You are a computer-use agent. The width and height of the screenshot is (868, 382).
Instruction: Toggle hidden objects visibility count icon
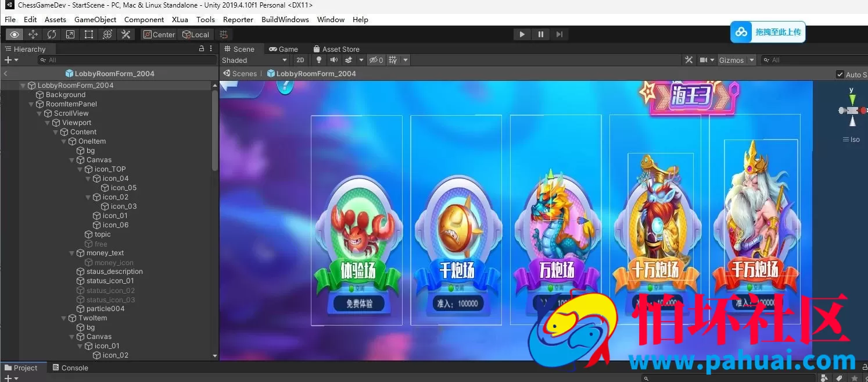[x=376, y=60]
